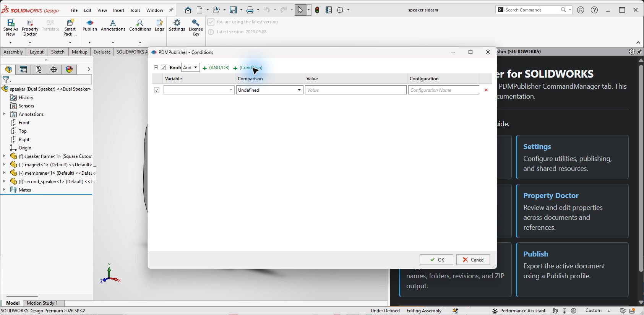Open task pane options gear icon
This screenshot has width=644, height=315.
pyautogui.click(x=631, y=52)
